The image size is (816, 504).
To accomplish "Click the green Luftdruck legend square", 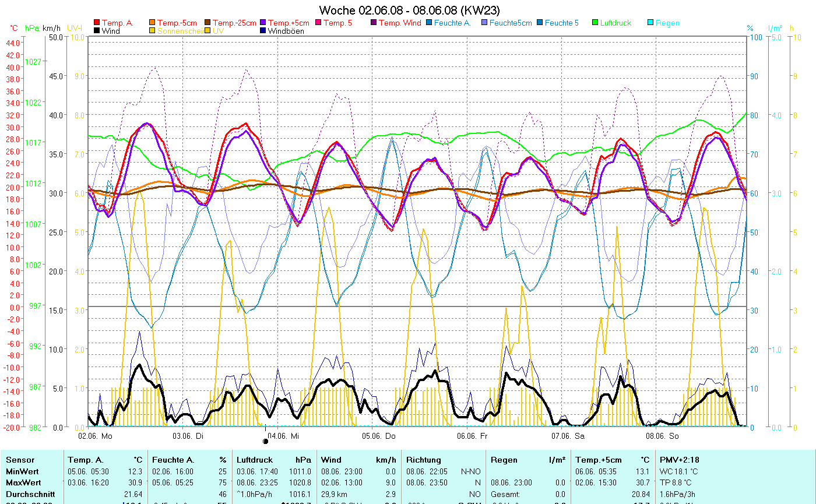I will pos(595,23).
